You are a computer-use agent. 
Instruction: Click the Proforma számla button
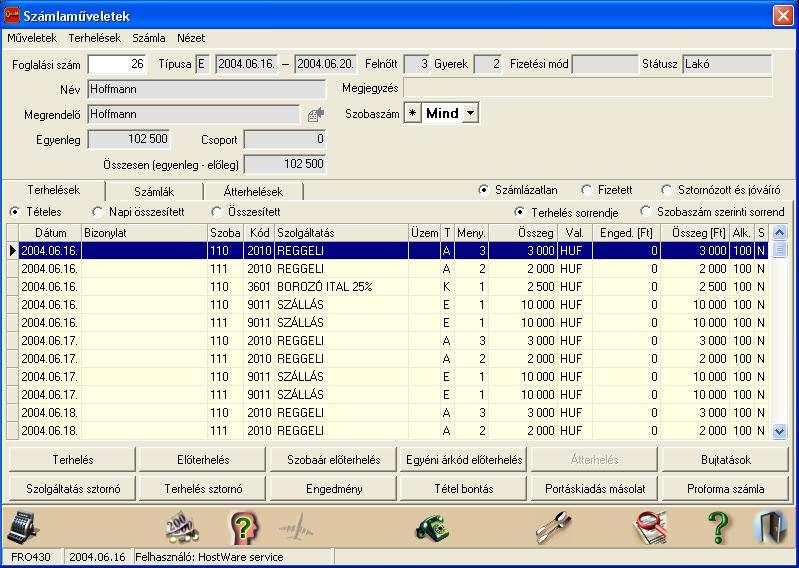[726, 489]
